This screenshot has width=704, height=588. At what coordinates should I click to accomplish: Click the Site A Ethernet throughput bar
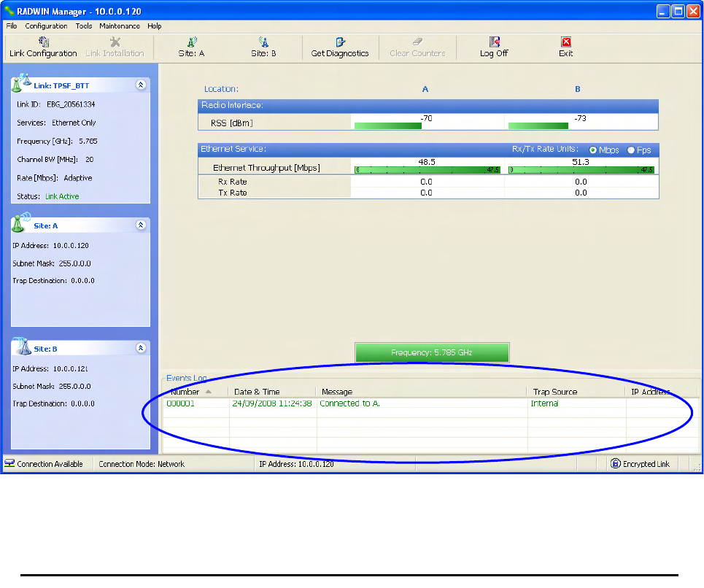pos(428,170)
